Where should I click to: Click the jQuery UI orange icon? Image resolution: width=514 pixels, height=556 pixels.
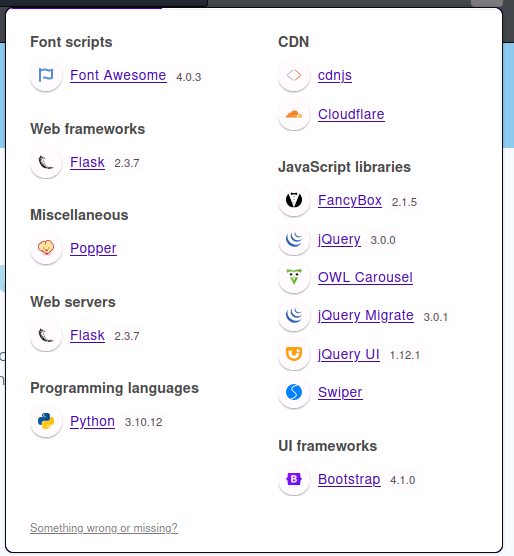(x=294, y=354)
